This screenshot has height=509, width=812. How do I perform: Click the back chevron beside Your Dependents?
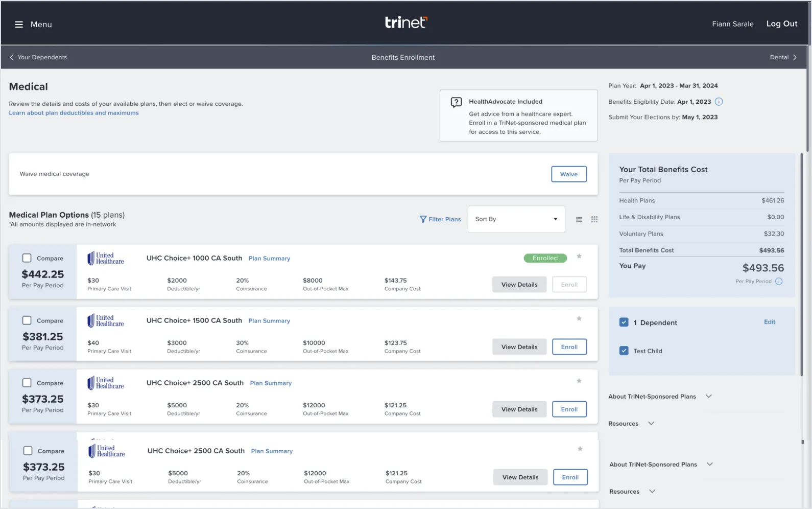(x=12, y=57)
